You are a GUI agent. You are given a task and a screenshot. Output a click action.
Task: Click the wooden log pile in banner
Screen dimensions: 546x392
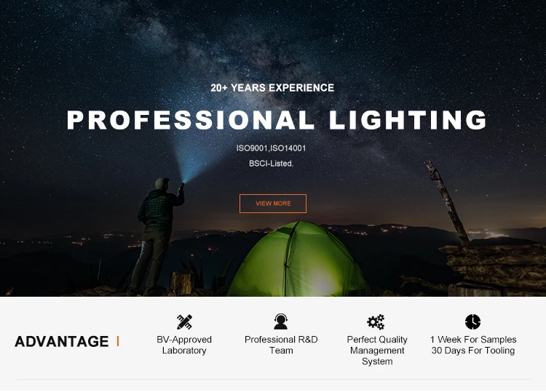(x=493, y=270)
